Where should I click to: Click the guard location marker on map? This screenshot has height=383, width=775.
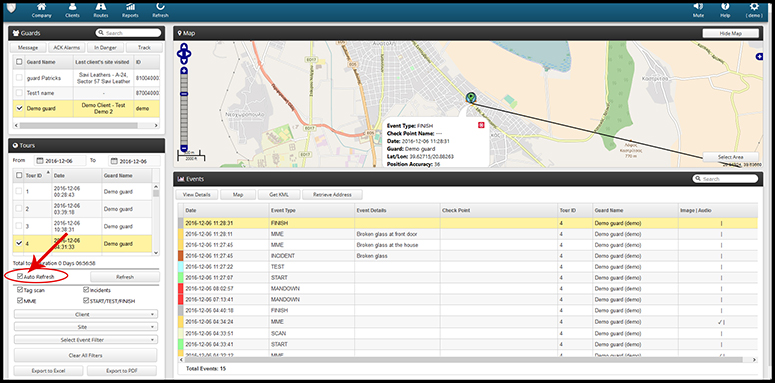[471, 97]
